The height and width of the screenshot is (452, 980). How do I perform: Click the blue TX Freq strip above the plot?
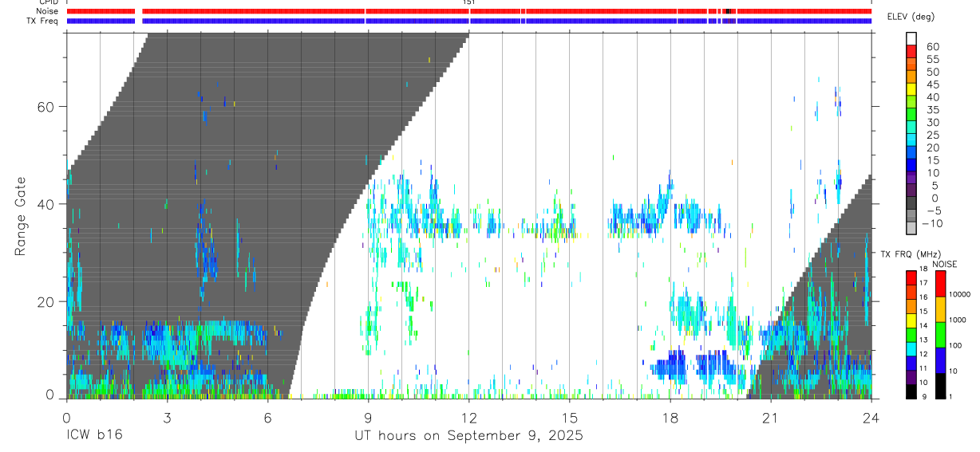pyautogui.click(x=469, y=21)
